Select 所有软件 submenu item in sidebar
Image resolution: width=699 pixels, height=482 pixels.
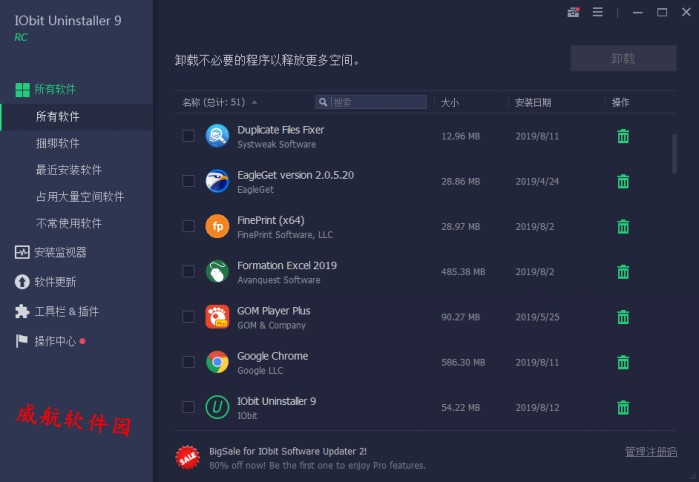coord(77,117)
